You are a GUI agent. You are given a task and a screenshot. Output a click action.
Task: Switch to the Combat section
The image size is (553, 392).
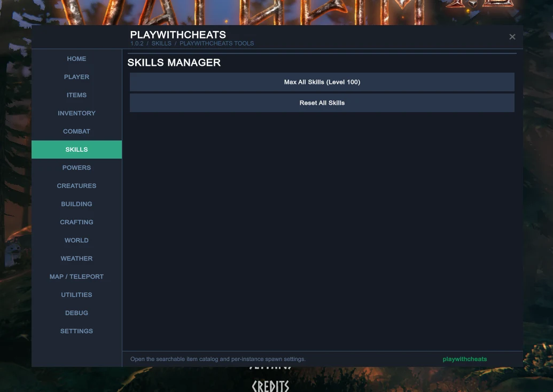[76, 131]
